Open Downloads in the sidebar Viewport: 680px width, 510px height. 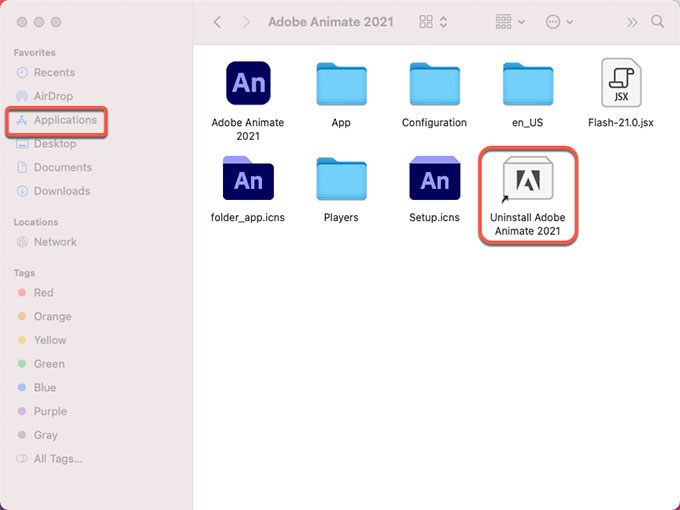click(x=53, y=191)
